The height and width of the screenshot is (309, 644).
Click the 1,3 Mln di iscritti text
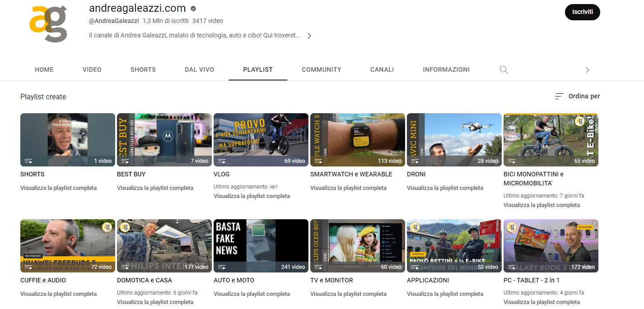point(165,21)
